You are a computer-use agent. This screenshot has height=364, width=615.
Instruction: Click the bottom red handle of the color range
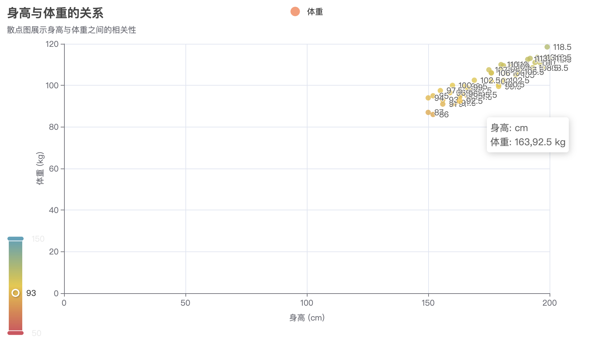tap(16, 333)
